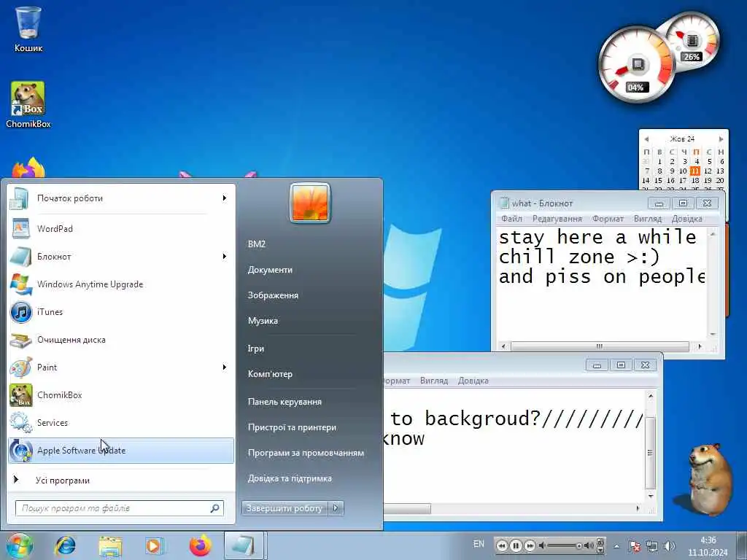Open shutdown options arrow next to Завершити роботу

click(336, 508)
